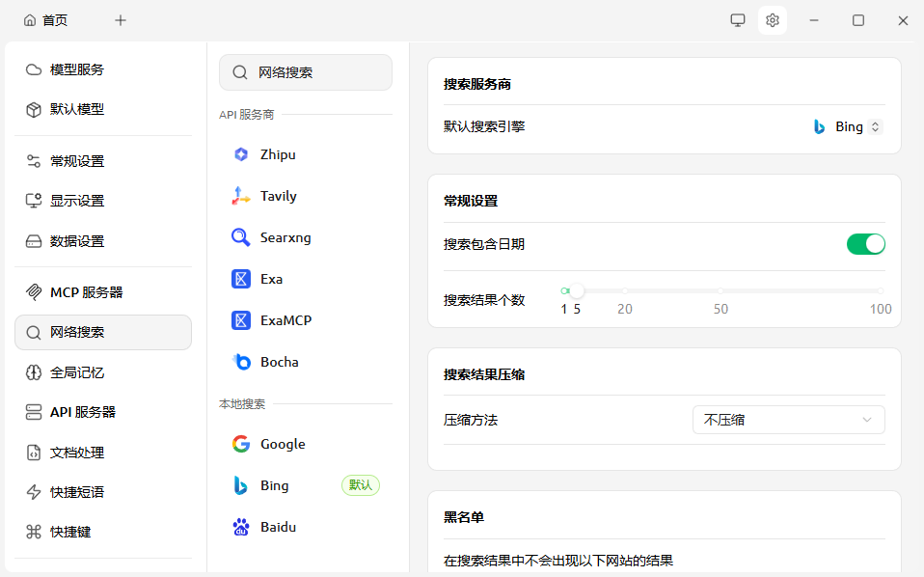Image resolution: width=924 pixels, height=577 pixels.
Task: Expand the 压缩方法 dropdown
Action: coord(788,420)
